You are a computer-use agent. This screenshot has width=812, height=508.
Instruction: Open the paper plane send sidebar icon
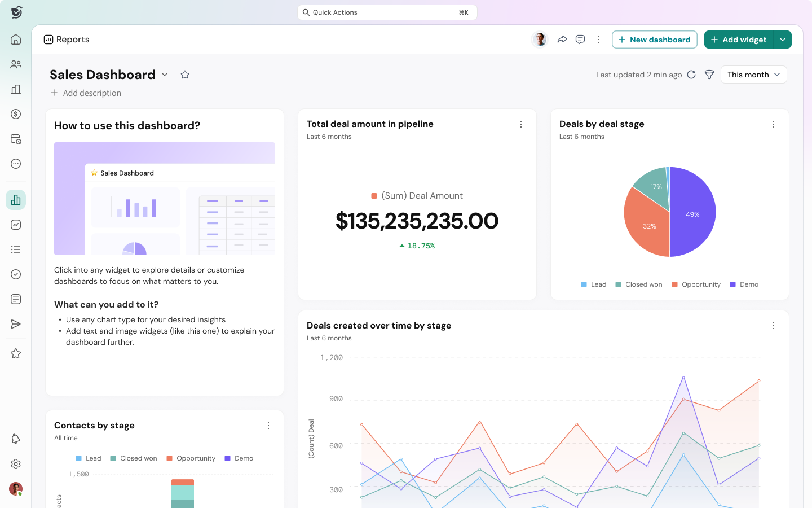(16, 324)
